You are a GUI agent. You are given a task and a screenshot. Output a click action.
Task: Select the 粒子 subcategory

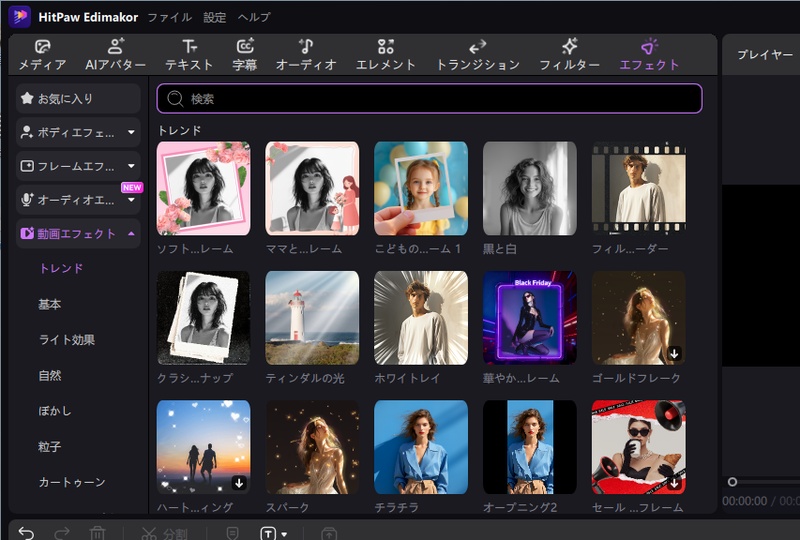(x=50, y=447)
